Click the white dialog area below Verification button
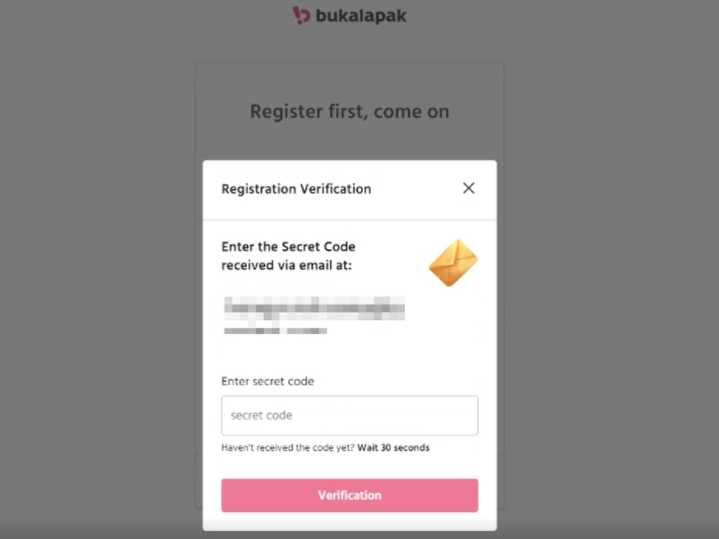The width and height of the screenshot is (719, 539). coord(349,522)
